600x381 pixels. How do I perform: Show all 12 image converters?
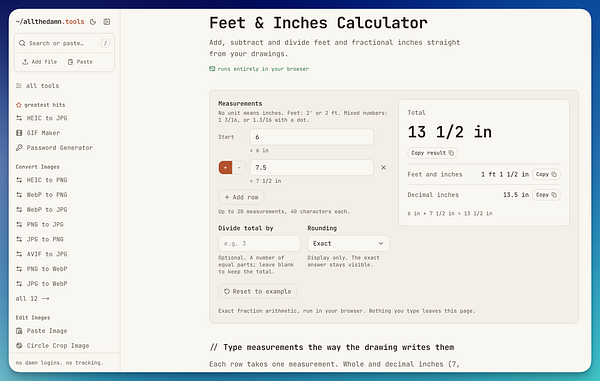[33, 298]
